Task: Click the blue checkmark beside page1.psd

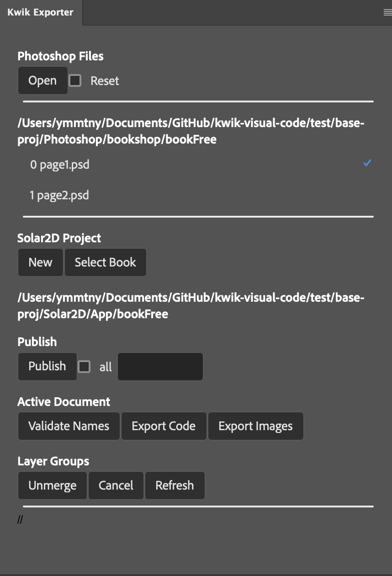Action: [367, 163]
